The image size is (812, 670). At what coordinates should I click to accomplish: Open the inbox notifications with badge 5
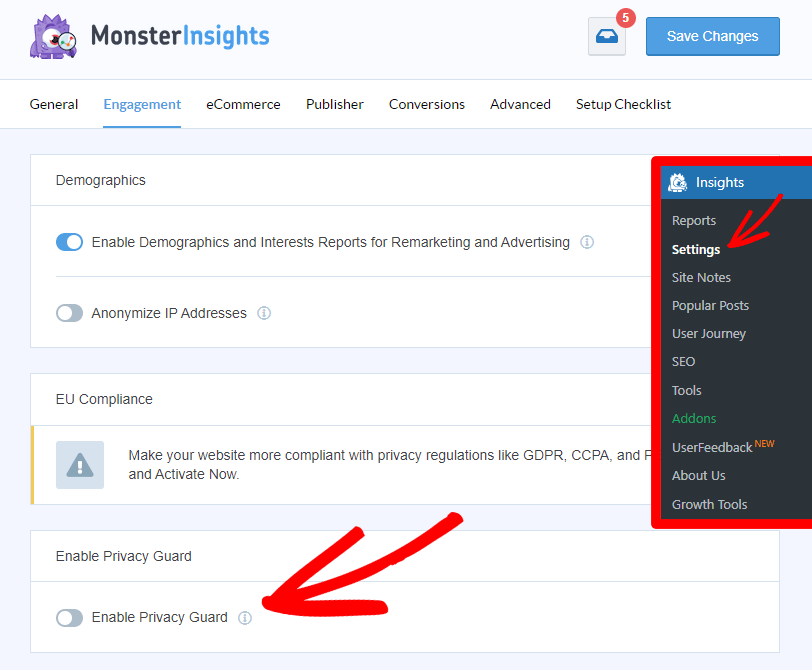[607, 37]
